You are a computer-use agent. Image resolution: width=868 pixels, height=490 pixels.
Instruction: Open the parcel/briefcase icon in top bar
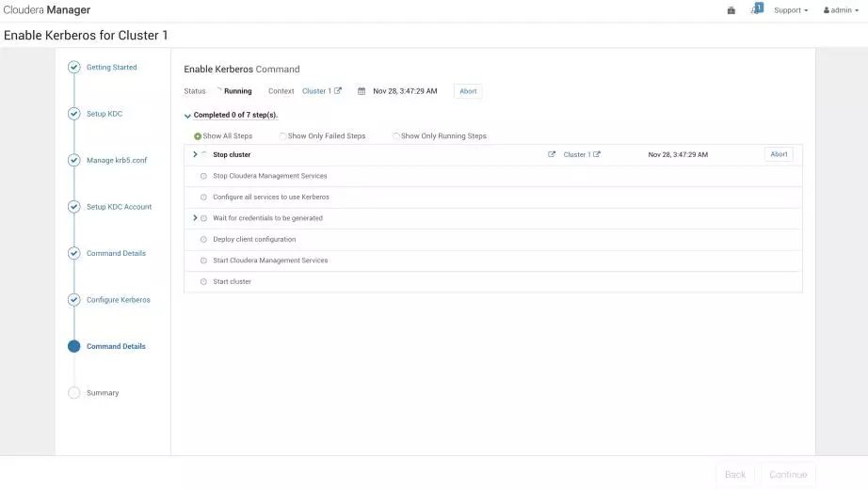tap(731, 10)
